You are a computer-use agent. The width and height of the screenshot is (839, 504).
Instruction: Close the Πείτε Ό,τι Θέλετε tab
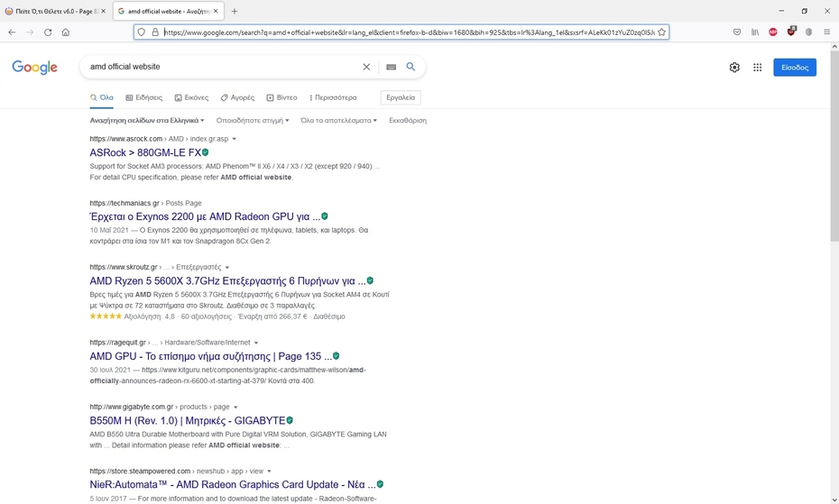[x=103, y=11]
